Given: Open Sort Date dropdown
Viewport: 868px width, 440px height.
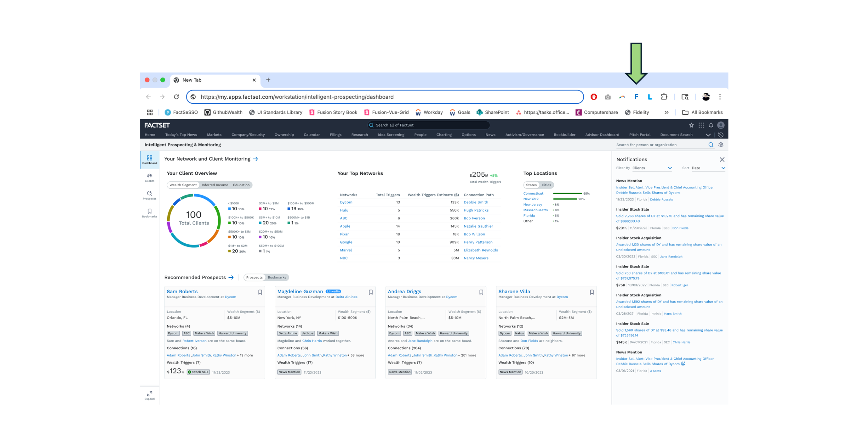Looking at the screenshot, I should pyautogui.click(x=708, y=168).
